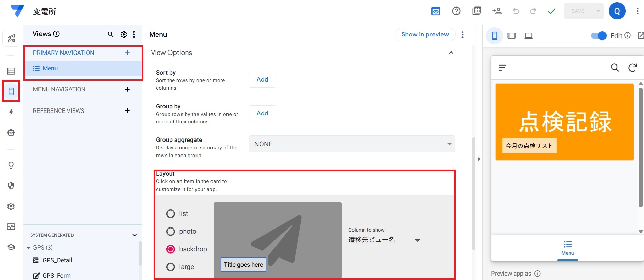Click the share app add-person icon

[497, 11]
